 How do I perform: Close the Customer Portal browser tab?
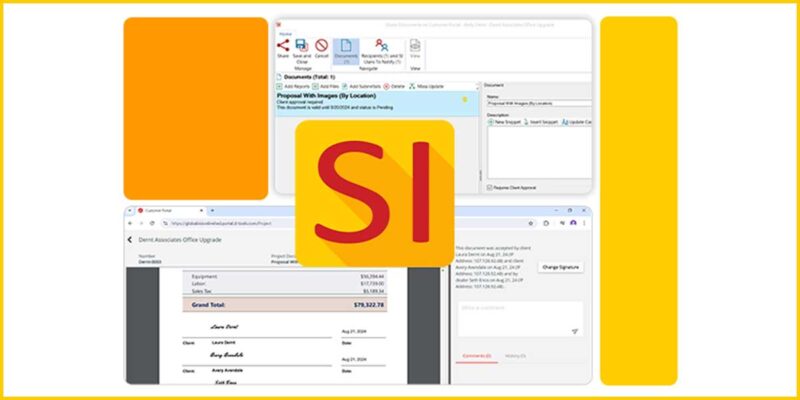(201, 211)
